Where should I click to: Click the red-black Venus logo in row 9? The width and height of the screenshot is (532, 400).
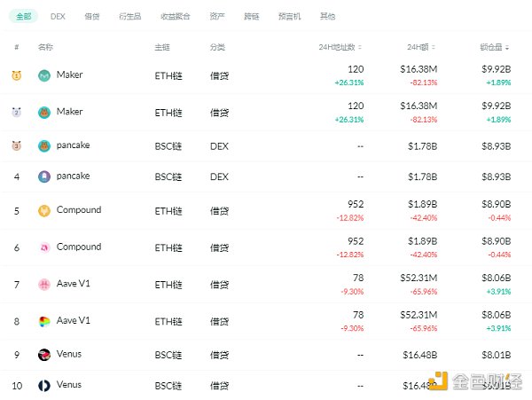44,355
